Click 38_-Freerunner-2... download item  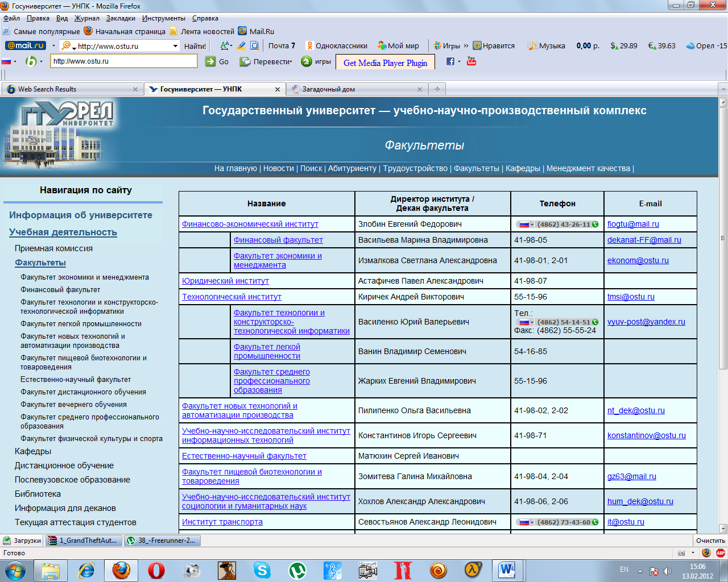[x=162, y=541]
